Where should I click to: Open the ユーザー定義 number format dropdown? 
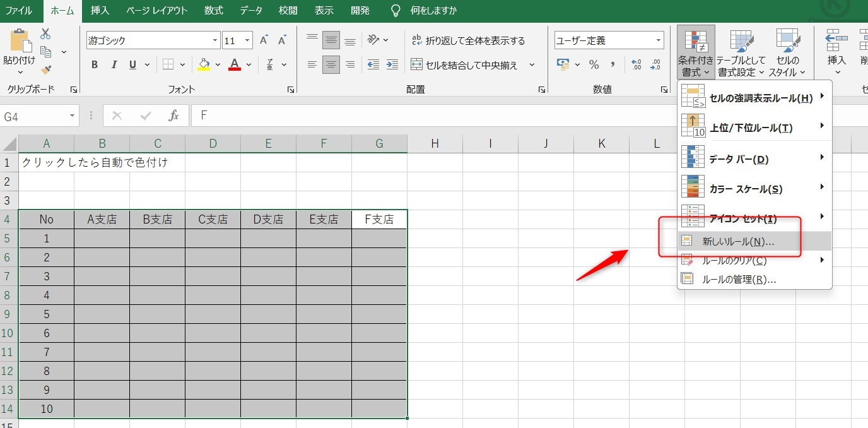(659, 40)
